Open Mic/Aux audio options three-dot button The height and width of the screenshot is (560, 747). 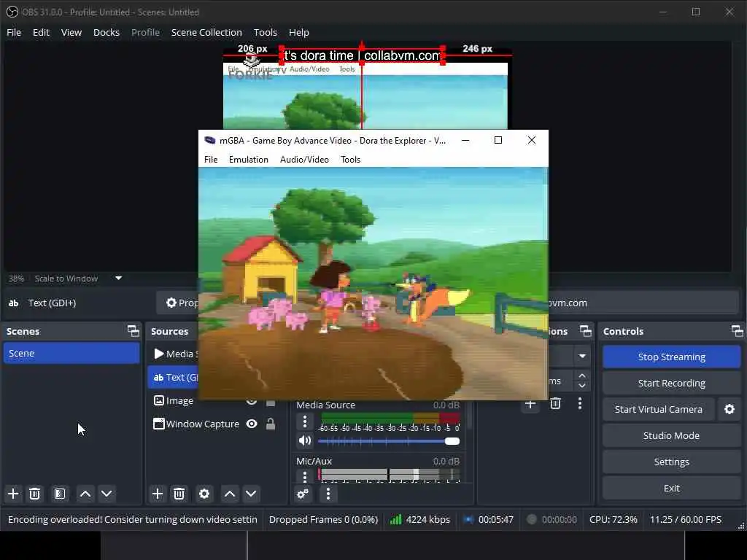pos(305,475)
